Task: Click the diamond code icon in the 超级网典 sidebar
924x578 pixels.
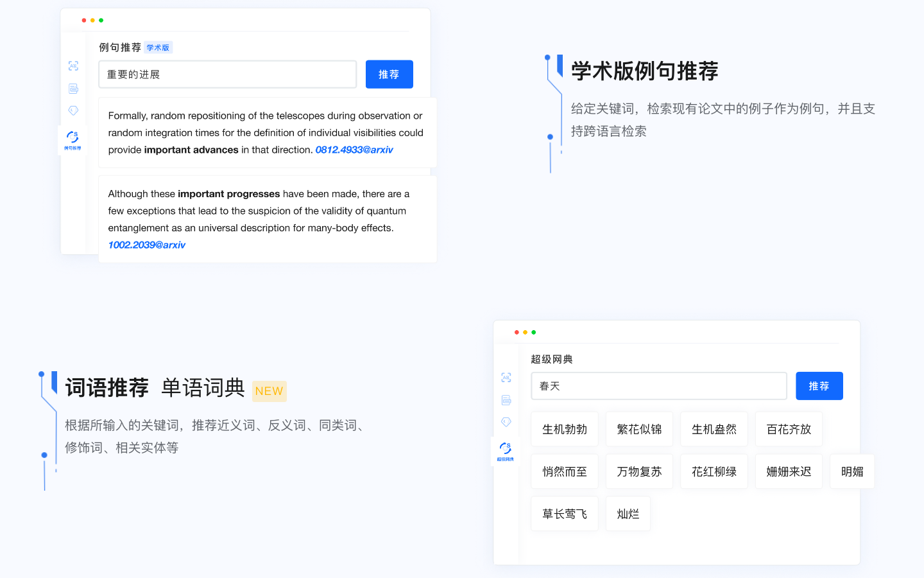Action: 506,422
